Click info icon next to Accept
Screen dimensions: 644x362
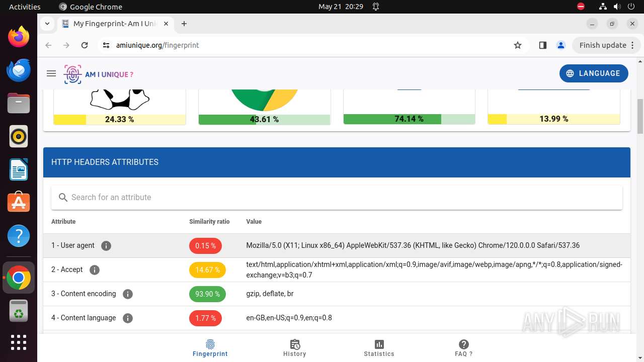pyautogui.click(x=94, y=270)
